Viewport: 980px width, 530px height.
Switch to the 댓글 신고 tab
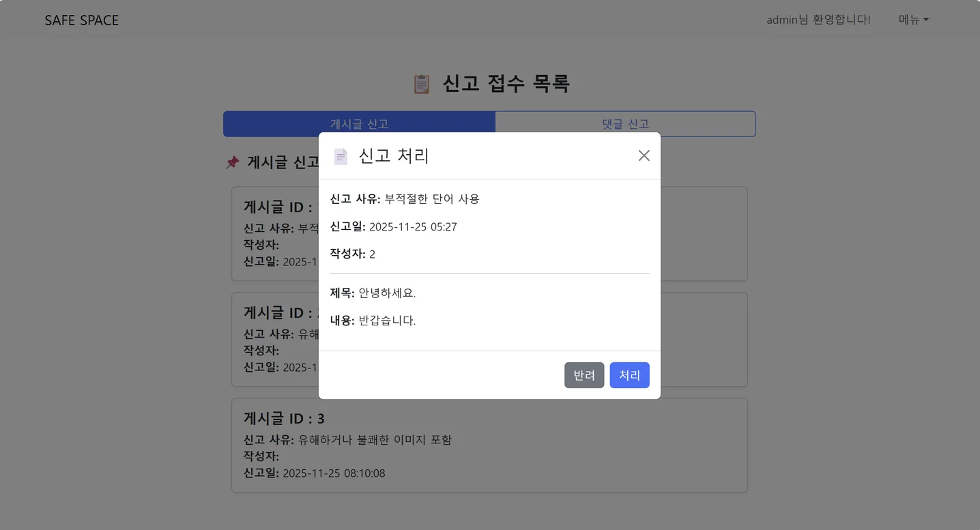624,123
